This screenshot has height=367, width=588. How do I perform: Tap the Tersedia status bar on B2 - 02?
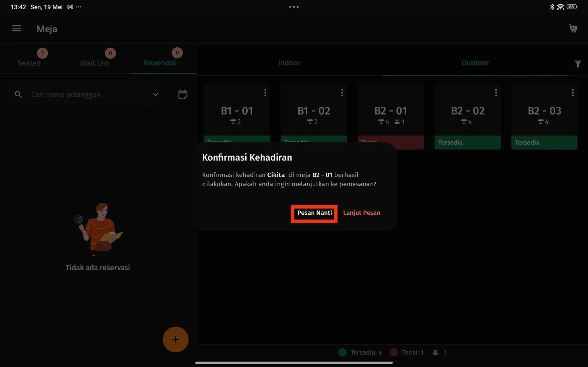tap(467, 143)
